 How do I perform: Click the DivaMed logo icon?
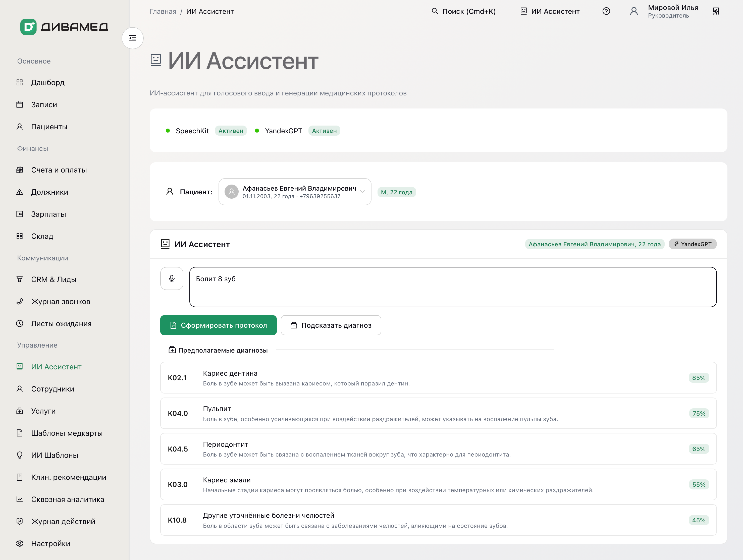pyautogui.click(x=28, y=27)
